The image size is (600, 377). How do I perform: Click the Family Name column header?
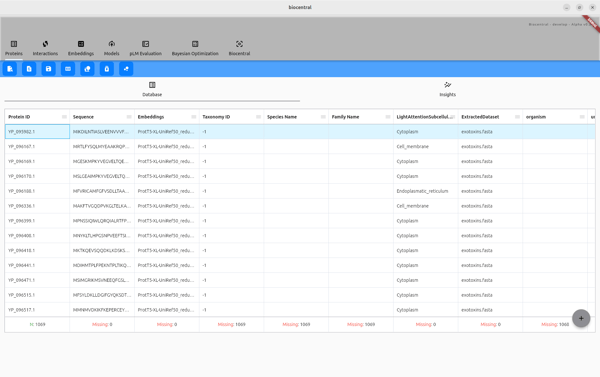[345, 117]
